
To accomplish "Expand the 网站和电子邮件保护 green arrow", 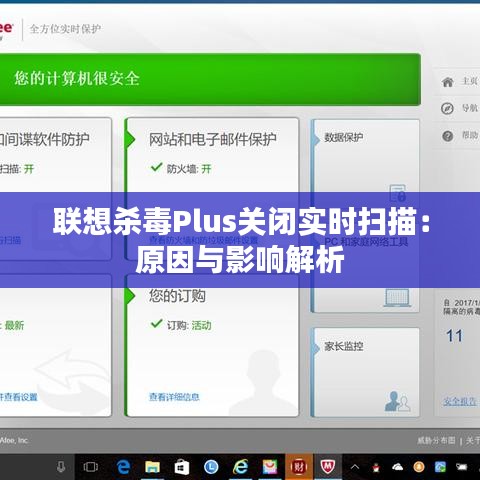I will tap(130, 139).
